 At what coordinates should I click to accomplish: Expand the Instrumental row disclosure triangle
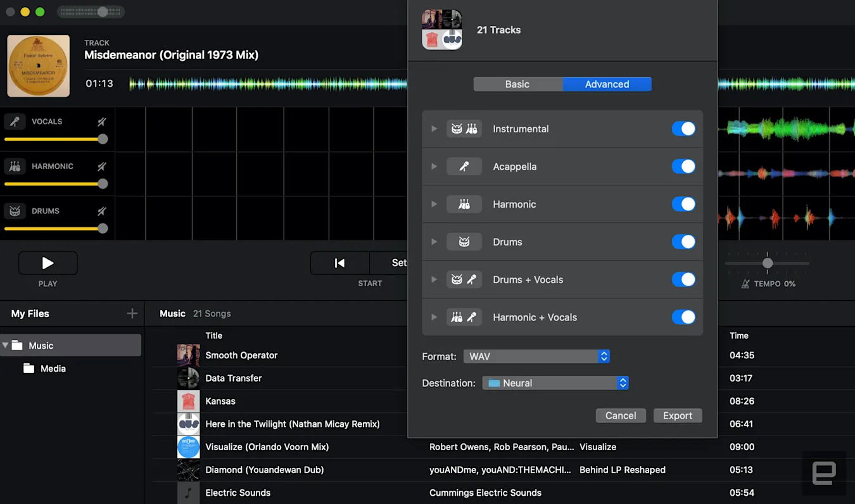coord(434,129)
